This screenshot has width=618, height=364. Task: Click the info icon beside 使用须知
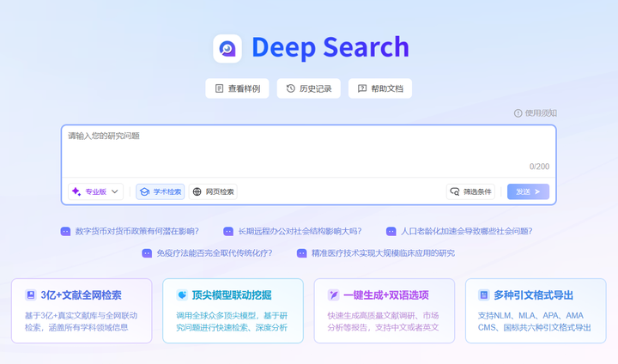pyautogui.click(x=518, y=113)
